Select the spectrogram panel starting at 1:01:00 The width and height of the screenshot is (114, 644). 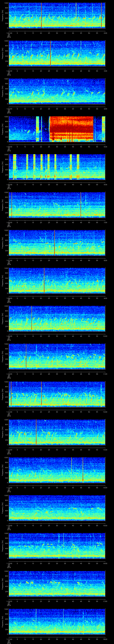click(x=57, y=16)
